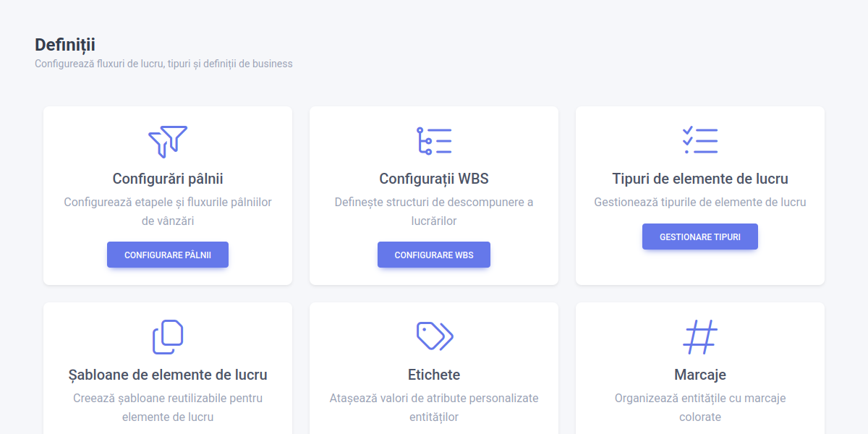Screen dimensions: 868x434
Task: Click the tags icon above Etichete
Action: click(434, 336)
